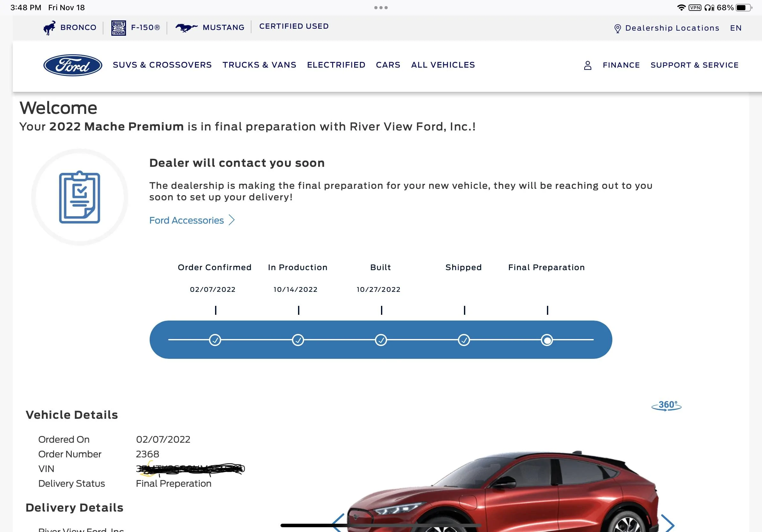Click the Built Ford Tough badge icon
Image resolution: width=762 pixels, height=532 pixels.
(118, 28)
